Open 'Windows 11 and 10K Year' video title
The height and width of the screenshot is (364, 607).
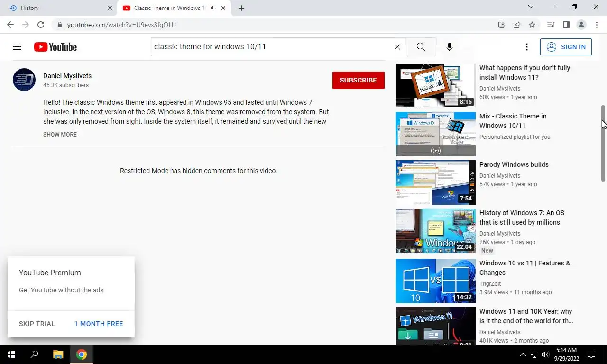[526, 316]
